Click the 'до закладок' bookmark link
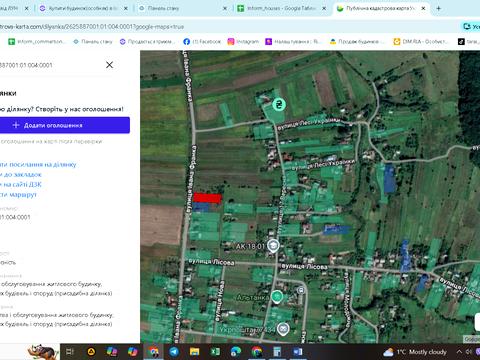This screenshot has height=360, width=480. pos(21,174)
